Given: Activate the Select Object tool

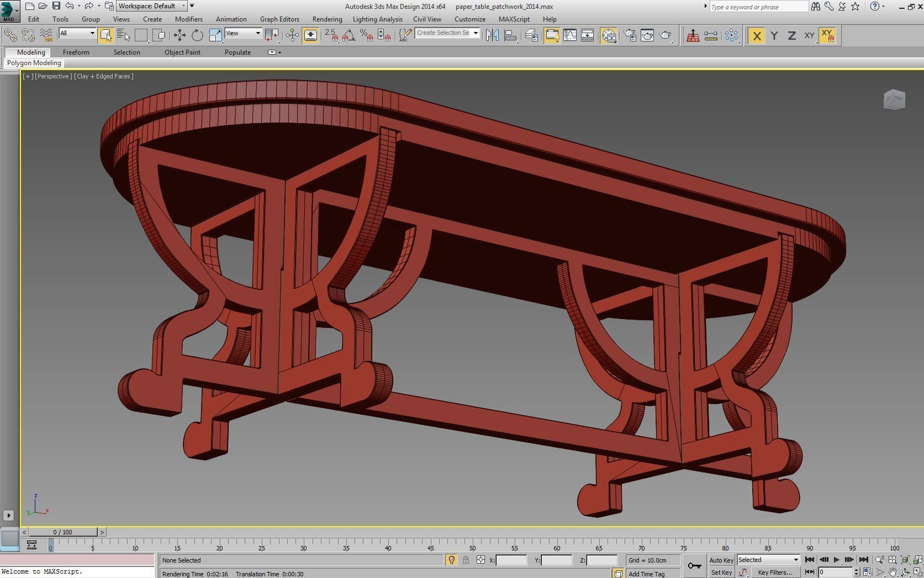Looking at the screenshot, I should 105,35.
